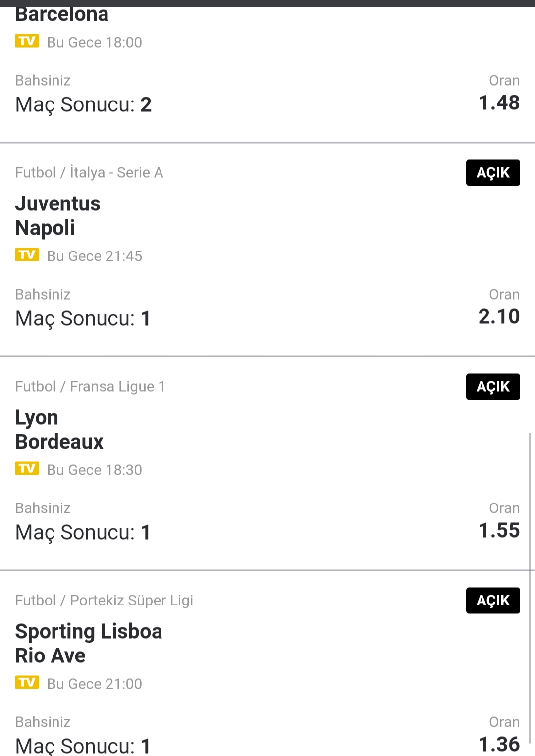Tap the TV icon for Barcelona match
This screenshot has width=535, height=756.
point(27,41)
